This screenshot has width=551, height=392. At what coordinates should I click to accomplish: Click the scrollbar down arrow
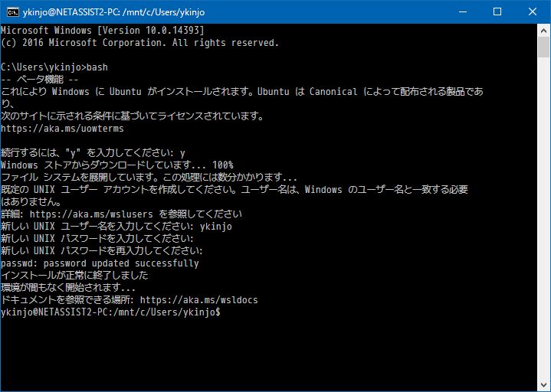[x=543, y=385]
